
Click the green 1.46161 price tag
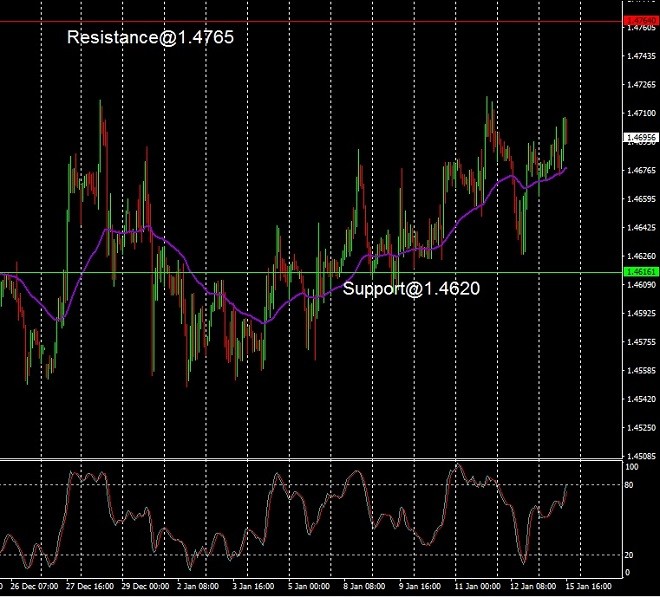641,272
